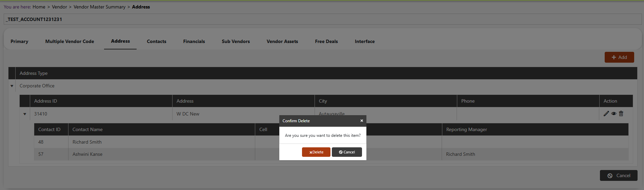This screenshot has width=644, height=190.
Task: Open Vendor breadcrumb link
Action: point(59,7)
